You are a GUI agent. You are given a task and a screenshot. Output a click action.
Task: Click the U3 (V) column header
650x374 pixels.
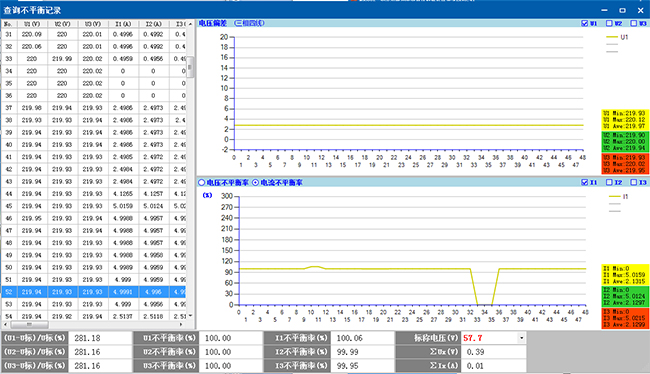pos(92,24)
